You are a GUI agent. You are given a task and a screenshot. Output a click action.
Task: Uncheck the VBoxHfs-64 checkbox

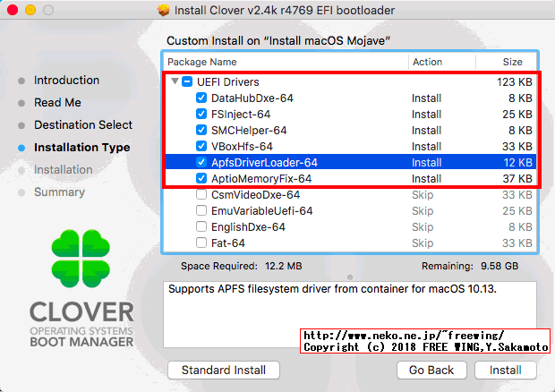(201, 146)
